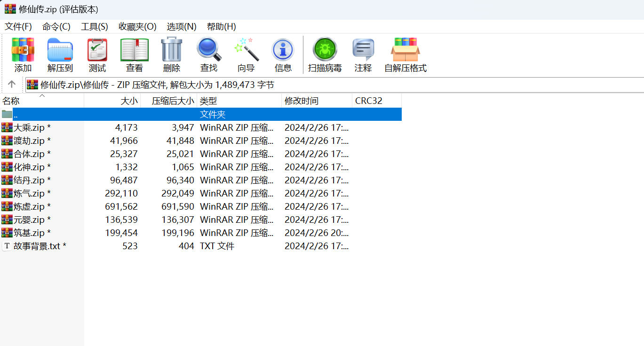Open the 收藏夹(O) menu
This screenshot has height=346, width=644.
tap(137, 26)
